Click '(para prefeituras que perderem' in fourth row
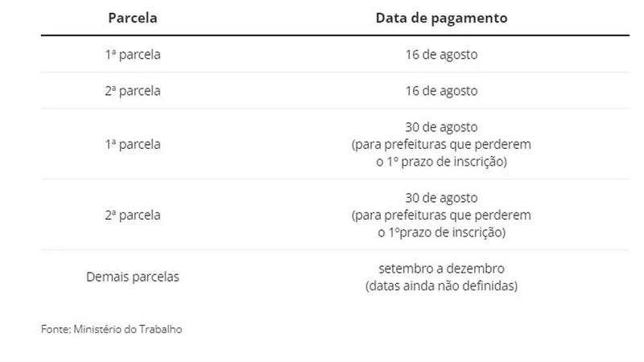644x362 pixels. (x=441, y=215)
